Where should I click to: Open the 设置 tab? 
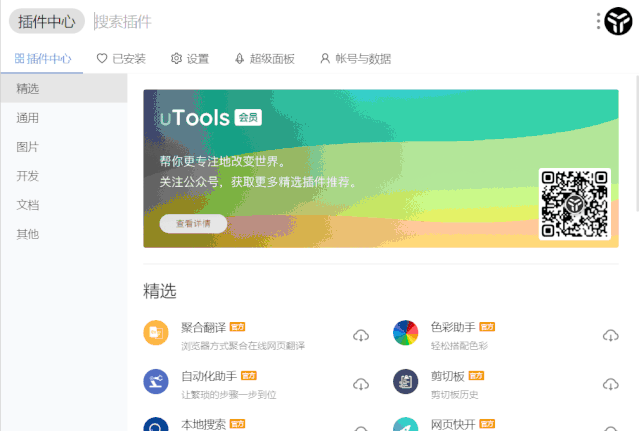(190, 59)
